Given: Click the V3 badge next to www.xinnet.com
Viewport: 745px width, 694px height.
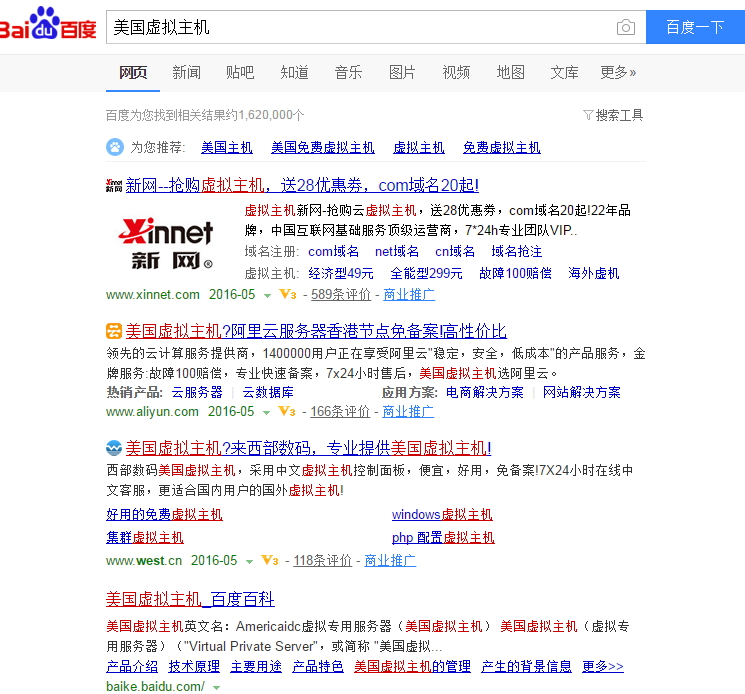Looking at the screenshot, I should (x=288, y=295).
